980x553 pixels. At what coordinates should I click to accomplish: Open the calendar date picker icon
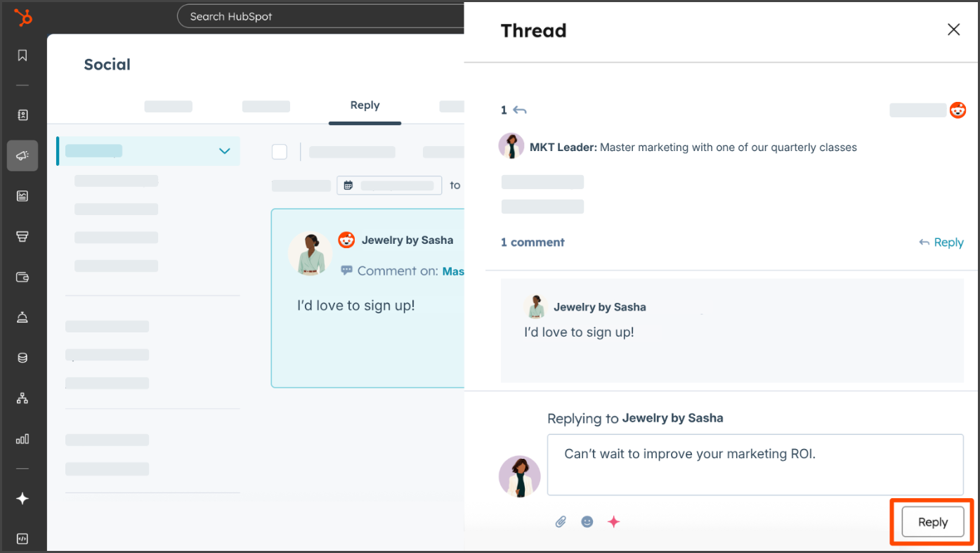click(x=348, y=185)
